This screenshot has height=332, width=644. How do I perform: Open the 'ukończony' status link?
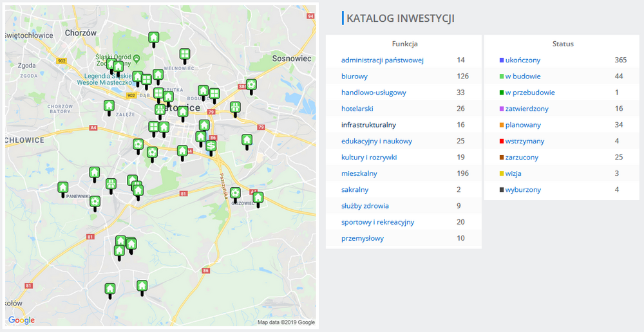click(x=522, y=60)
